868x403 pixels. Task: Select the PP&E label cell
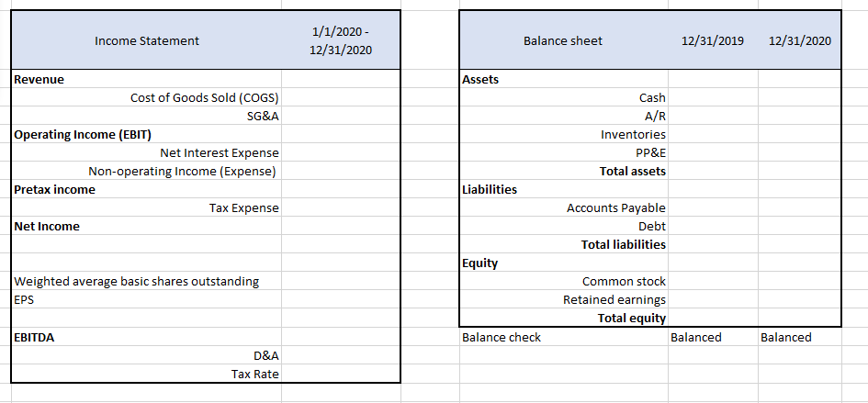point(564,152)
